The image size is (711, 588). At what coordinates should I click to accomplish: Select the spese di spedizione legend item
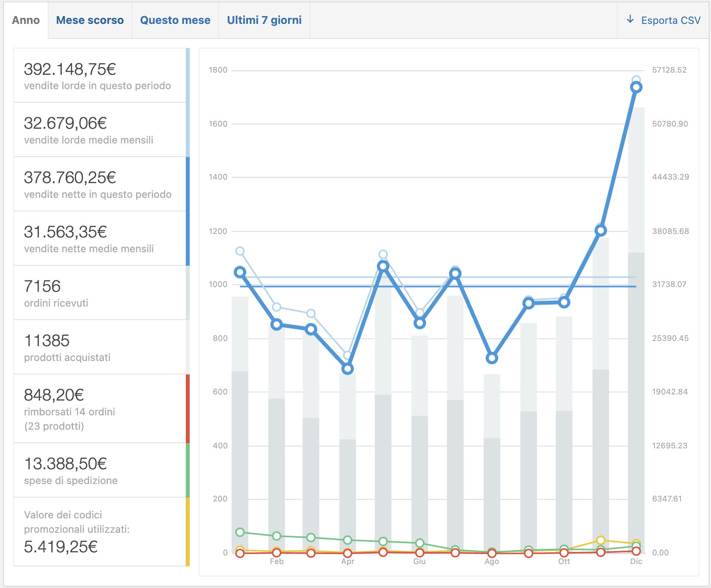pos(100,470)
